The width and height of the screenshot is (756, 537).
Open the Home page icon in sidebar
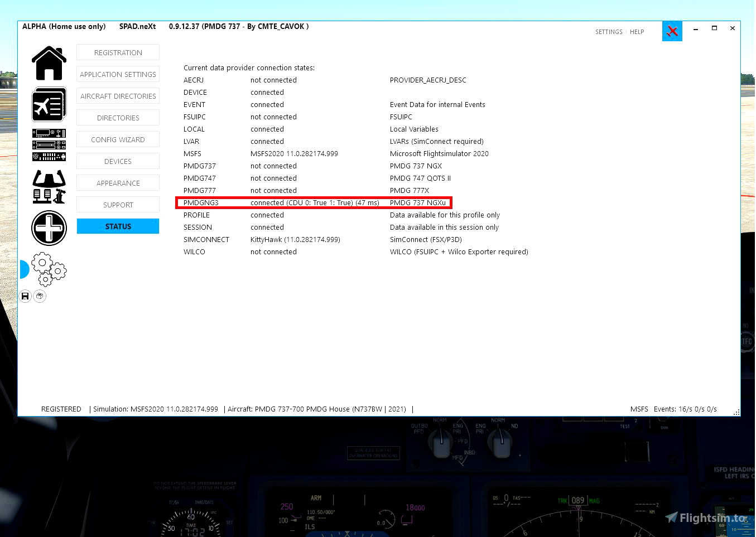[x=49, y=64]
